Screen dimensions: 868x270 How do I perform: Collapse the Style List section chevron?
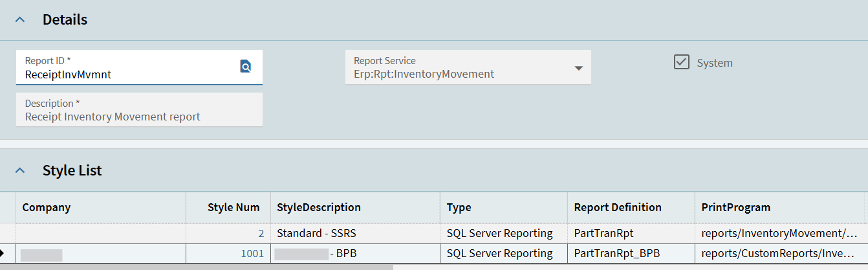(x=20, y=171)
